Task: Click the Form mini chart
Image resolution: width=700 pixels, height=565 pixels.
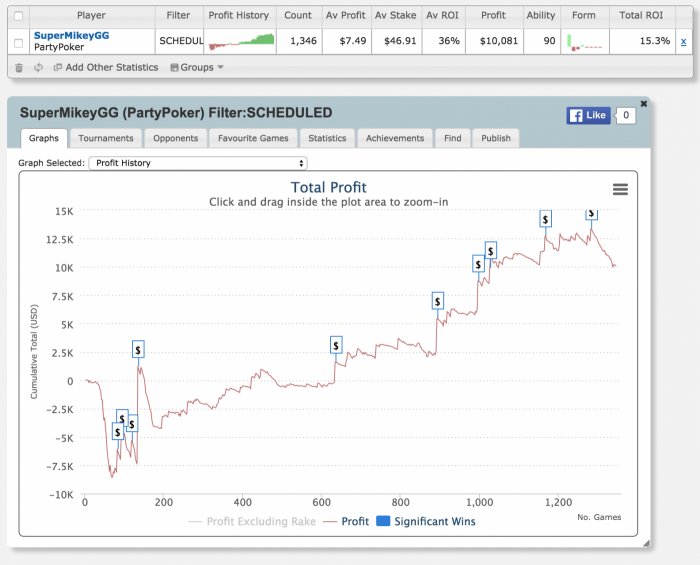Action: [584, 42]
